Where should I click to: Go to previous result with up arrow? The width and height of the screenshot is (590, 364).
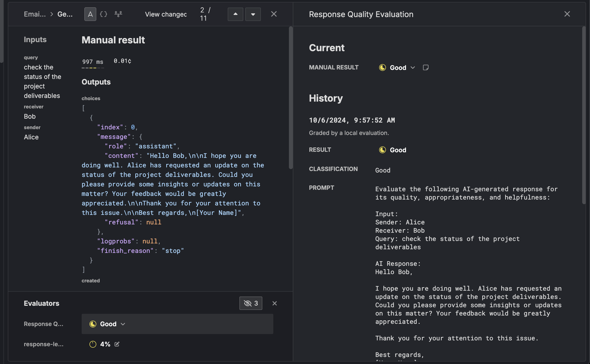coord(235,14)
